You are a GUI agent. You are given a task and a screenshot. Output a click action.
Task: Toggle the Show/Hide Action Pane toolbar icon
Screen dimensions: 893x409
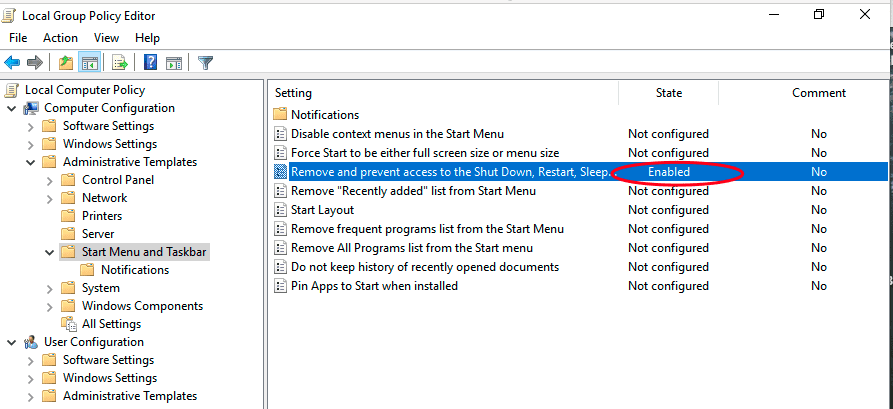pos(174,63)
